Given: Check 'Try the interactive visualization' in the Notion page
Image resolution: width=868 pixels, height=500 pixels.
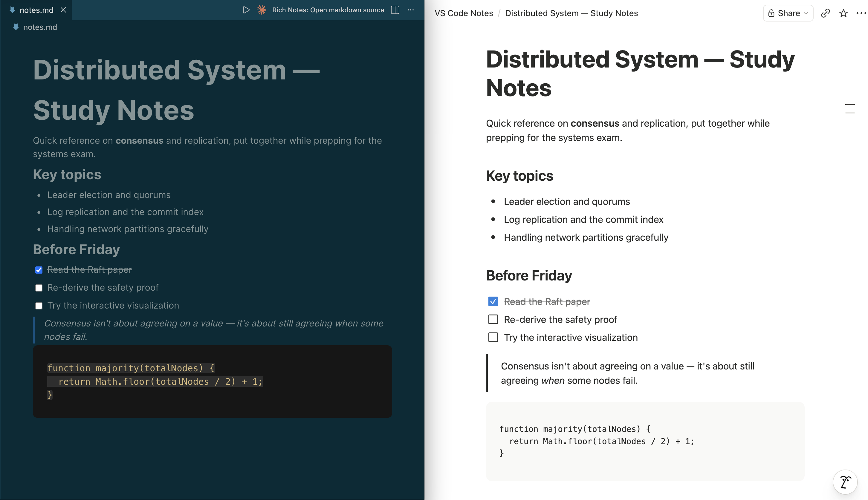Looking at the screenshot, I should [x=493, y=337].
